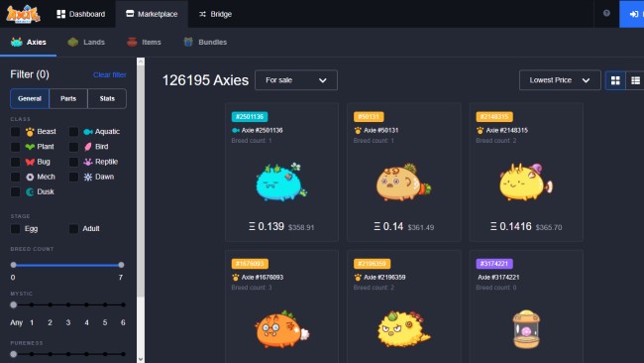Check the Beast class checkbox
This screenshot has height=363, width=644.
pyautogui.click(x=15, y=132)
